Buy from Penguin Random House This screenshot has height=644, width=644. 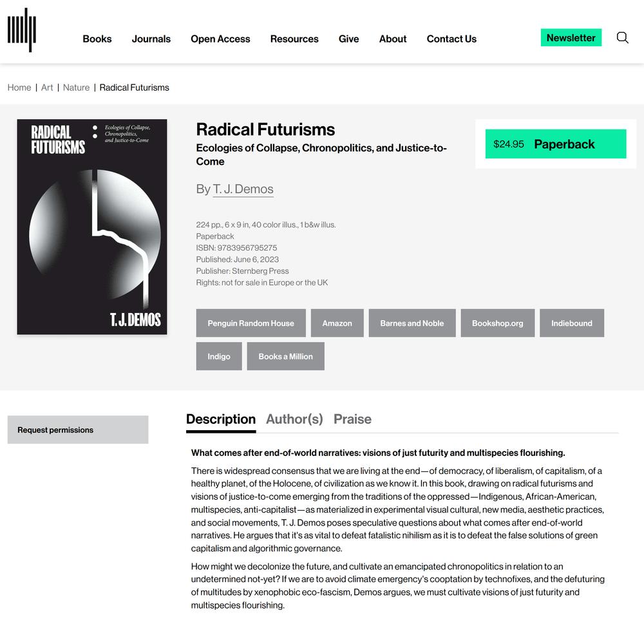click(x=251, y=323)
